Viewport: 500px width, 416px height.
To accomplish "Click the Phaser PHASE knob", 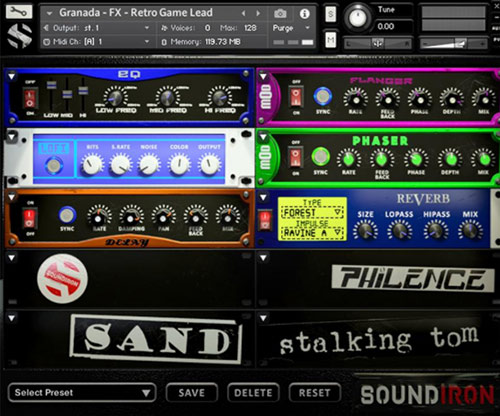I will [416, 159].
